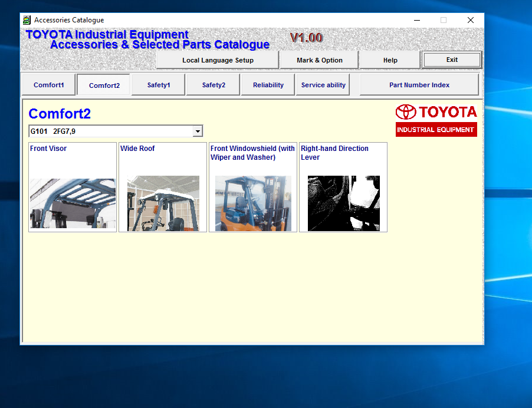Viewport: 532px width, 408px height.
Task: Select the Comfort2 tab
Action: (104, 85)
